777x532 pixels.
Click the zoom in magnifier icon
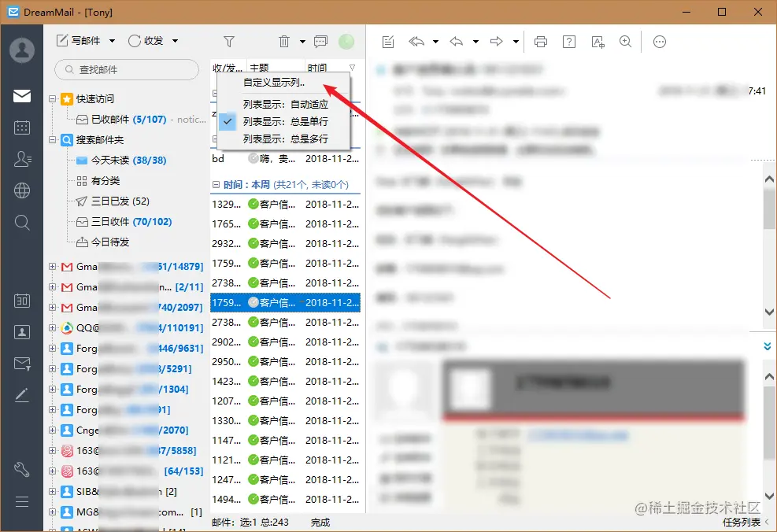pyautogui.click(x=625, y=42)
